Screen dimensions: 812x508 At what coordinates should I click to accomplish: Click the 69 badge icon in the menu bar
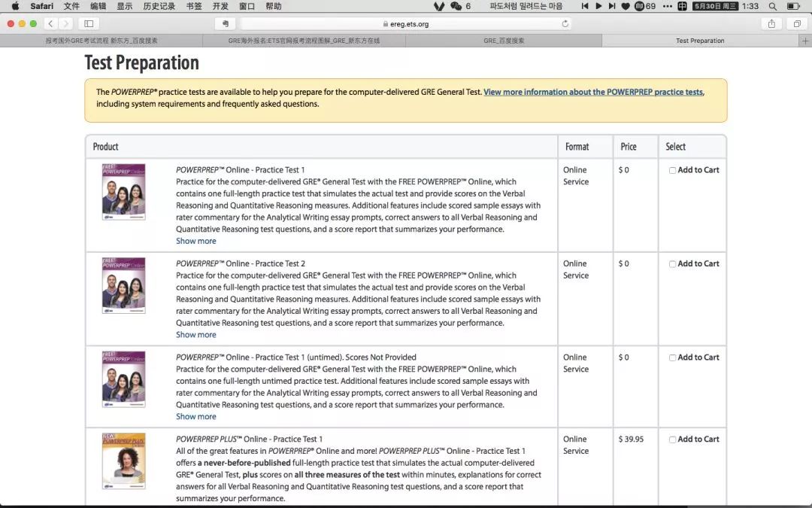point(645,6)
